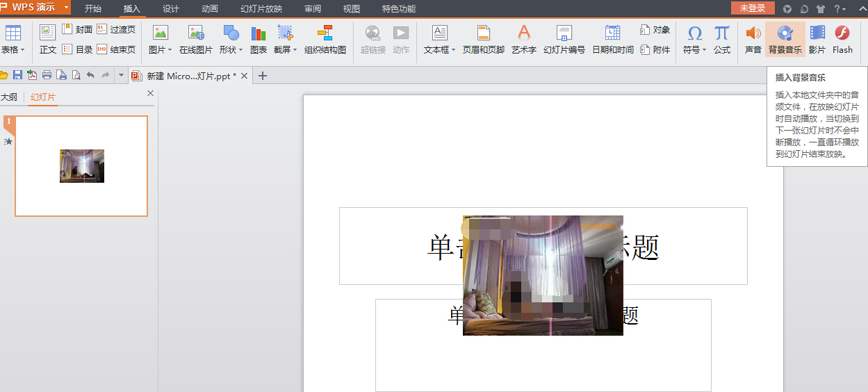Click the subtitle placeholder box on the slide
The height and width of the screenshot is (392, 868).
pos(543,345)
